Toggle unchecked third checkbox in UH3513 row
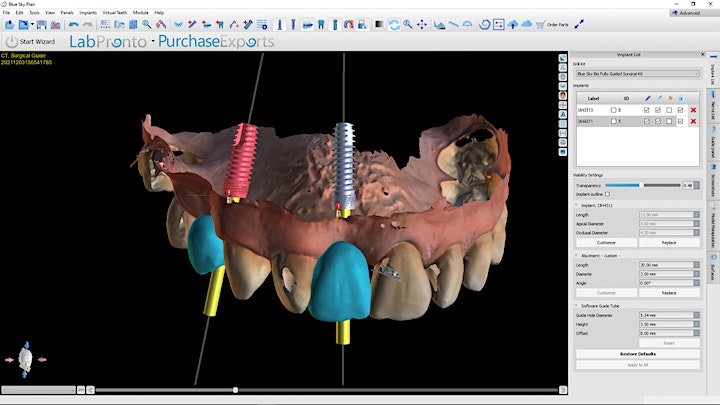720x405 pixels. [669, 110]
